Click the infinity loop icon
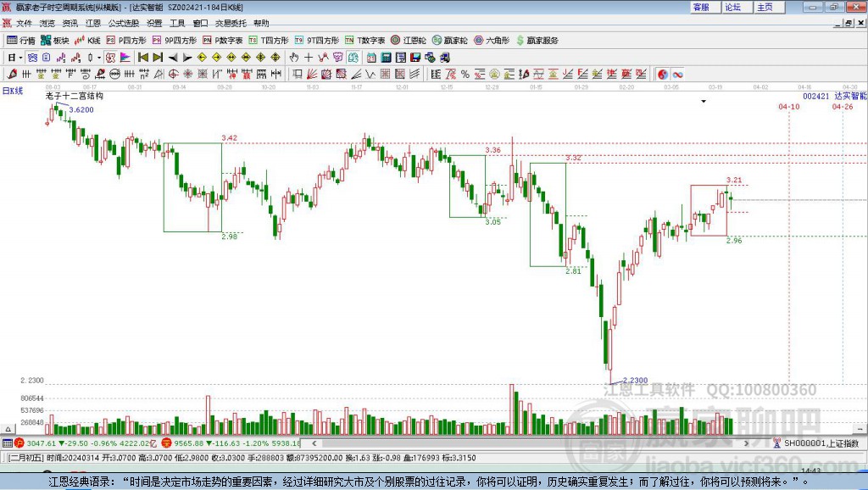The width and height of the screenshot is (868, 490). point(678,75)
